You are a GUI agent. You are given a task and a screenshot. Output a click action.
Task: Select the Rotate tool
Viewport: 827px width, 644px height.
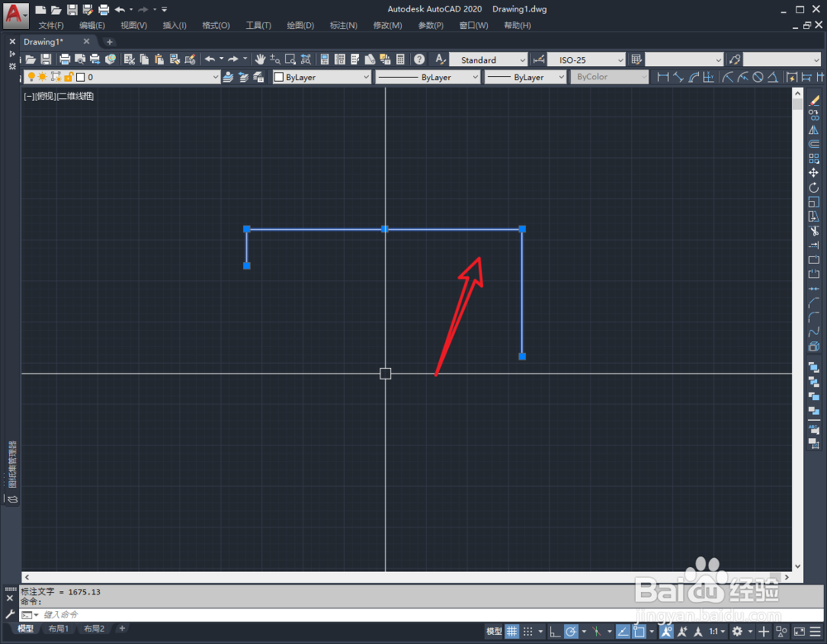click(814, 188)
